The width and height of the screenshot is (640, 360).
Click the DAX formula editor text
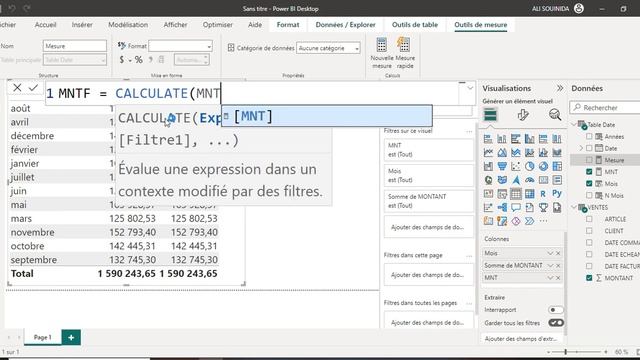click(x=253, y=93)
